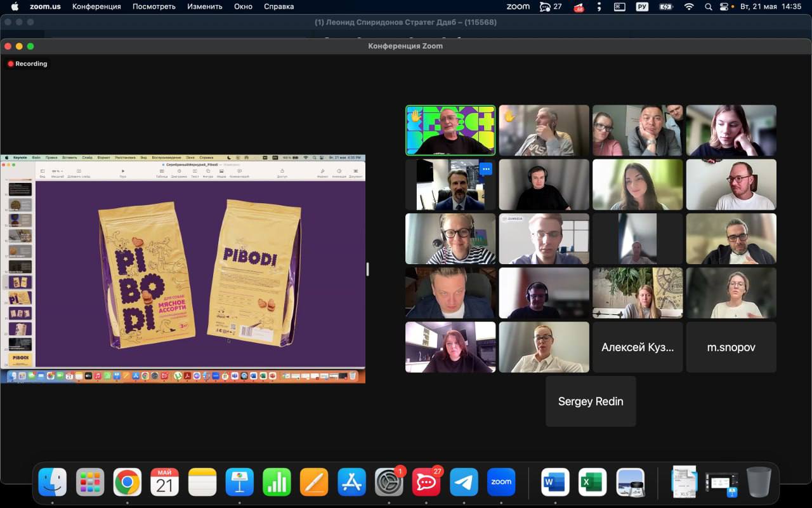Open the Apple menu
The image size is (812, 508).
pyautogui.click(x=15, y=6)
